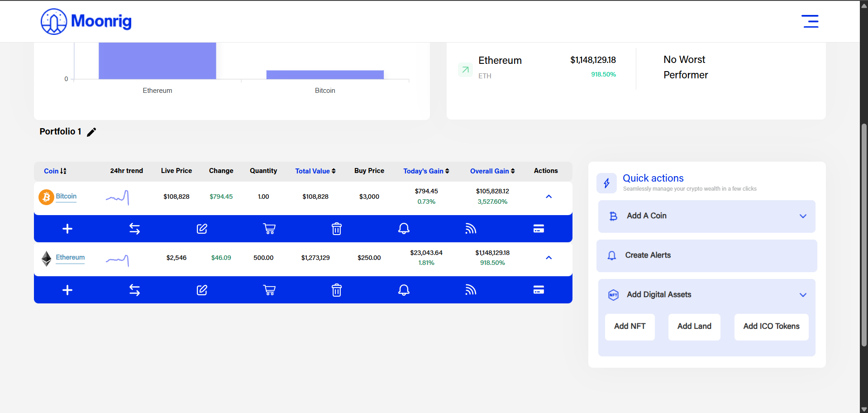Click Ethereum quantity 500.00

pyautogui.click(x=263, y=258)
